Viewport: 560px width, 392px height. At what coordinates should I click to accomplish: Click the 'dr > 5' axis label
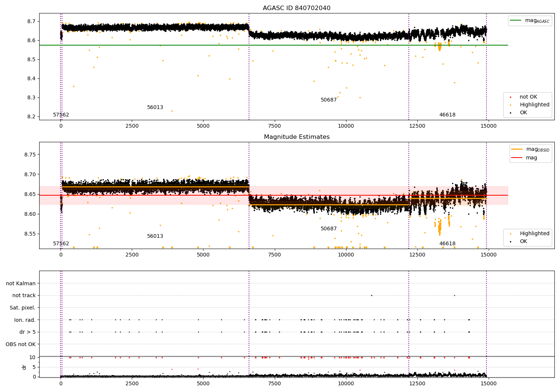coord(28,332)
